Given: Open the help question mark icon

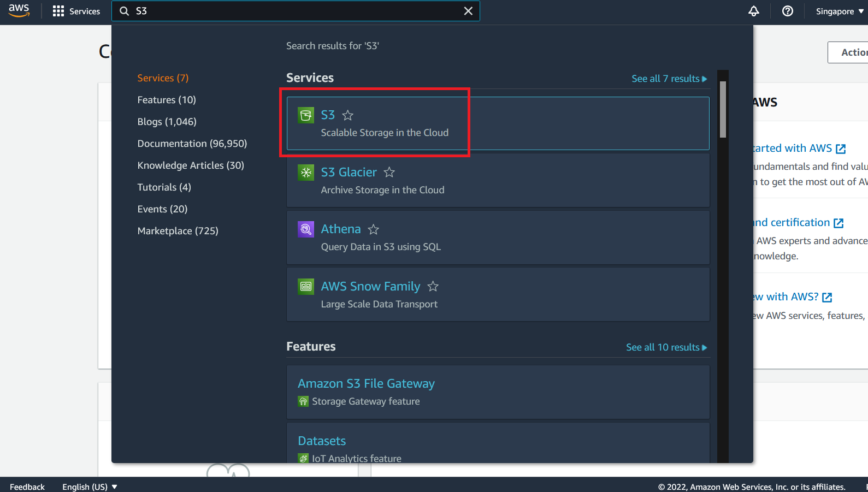Looking at the screenshot, I should [x=788, y=11].
